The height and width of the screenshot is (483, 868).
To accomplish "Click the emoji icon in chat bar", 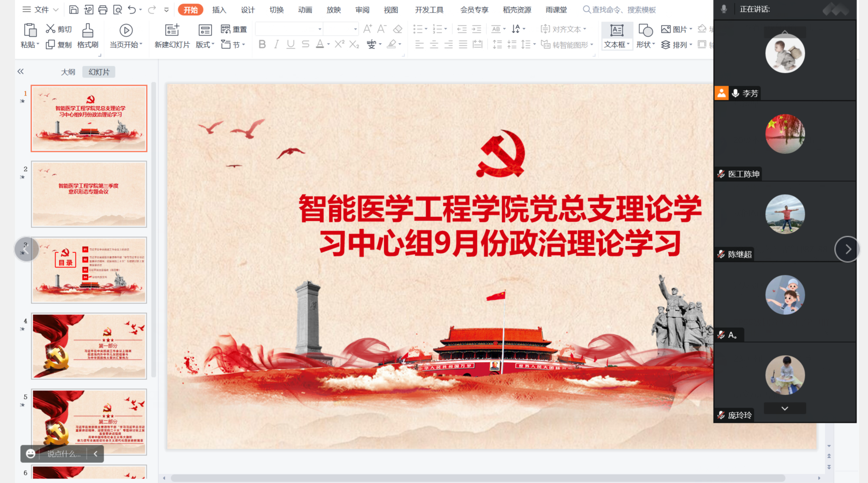I will pos(30,453).
